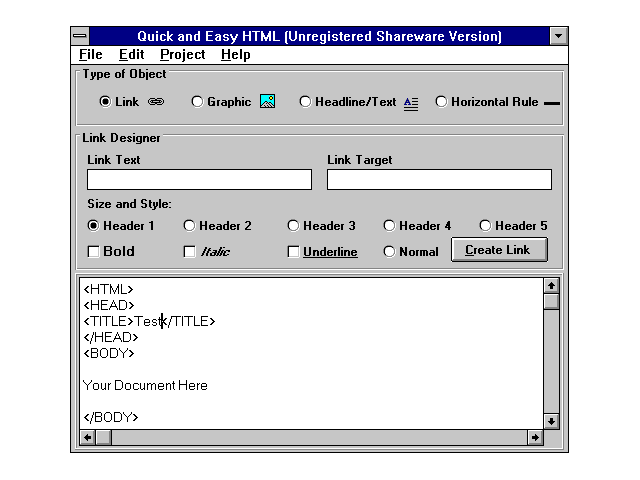Select the Header 3 radio button
Image resolution: width=640 pixels, height=480 pixels.
click(x=294, y=226)
